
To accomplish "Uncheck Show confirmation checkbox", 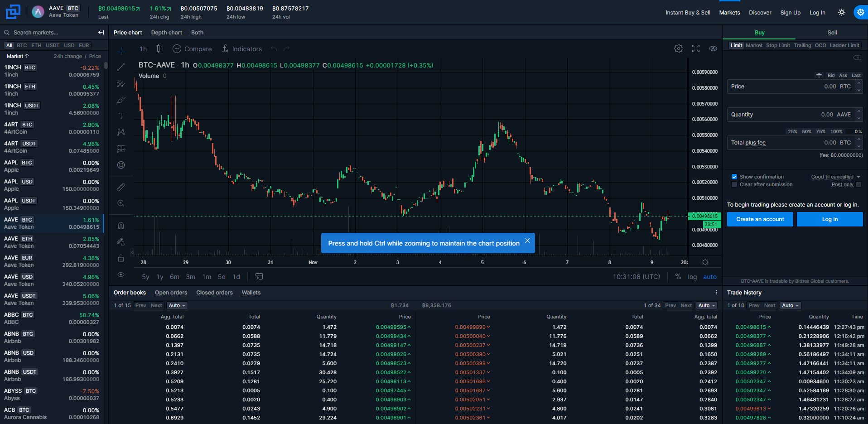I will tap(734, 177).
